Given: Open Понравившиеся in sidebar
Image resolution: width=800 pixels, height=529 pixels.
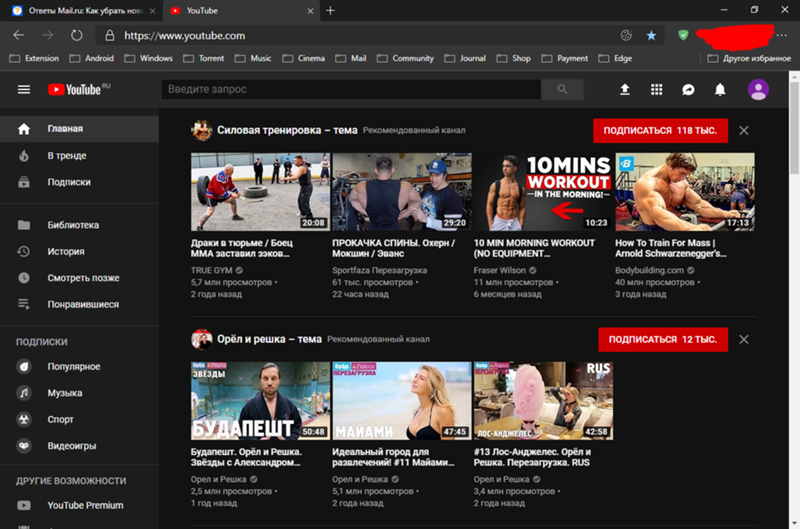Looking at the screenshot, I should 80,305.
